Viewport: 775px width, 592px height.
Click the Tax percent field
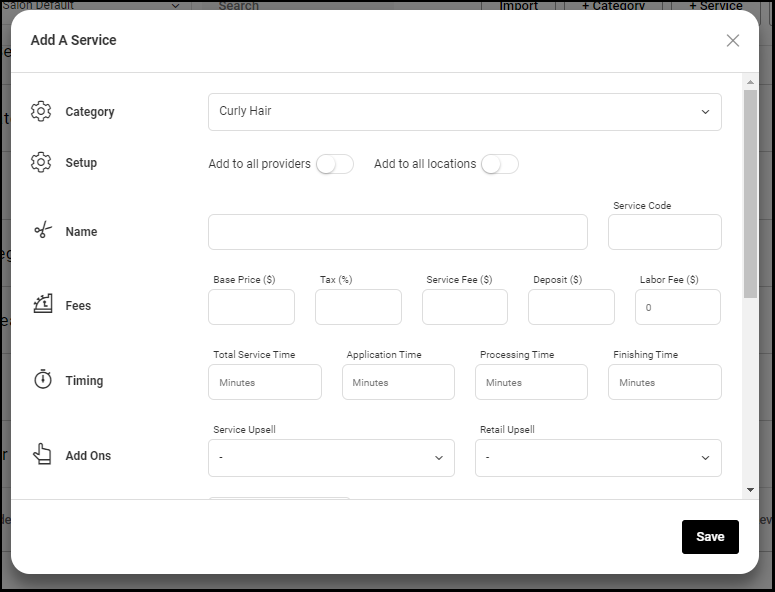(x=358, y=307)
